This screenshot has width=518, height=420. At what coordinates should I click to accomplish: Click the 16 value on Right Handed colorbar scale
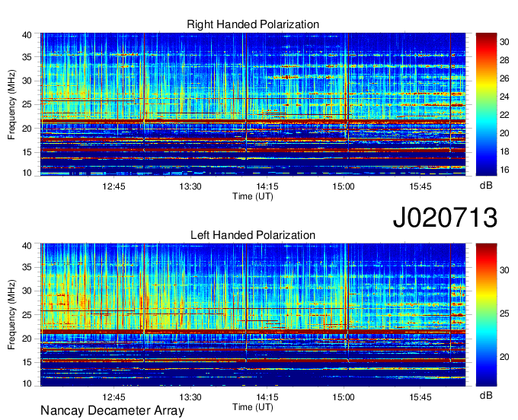pos(504,170)
